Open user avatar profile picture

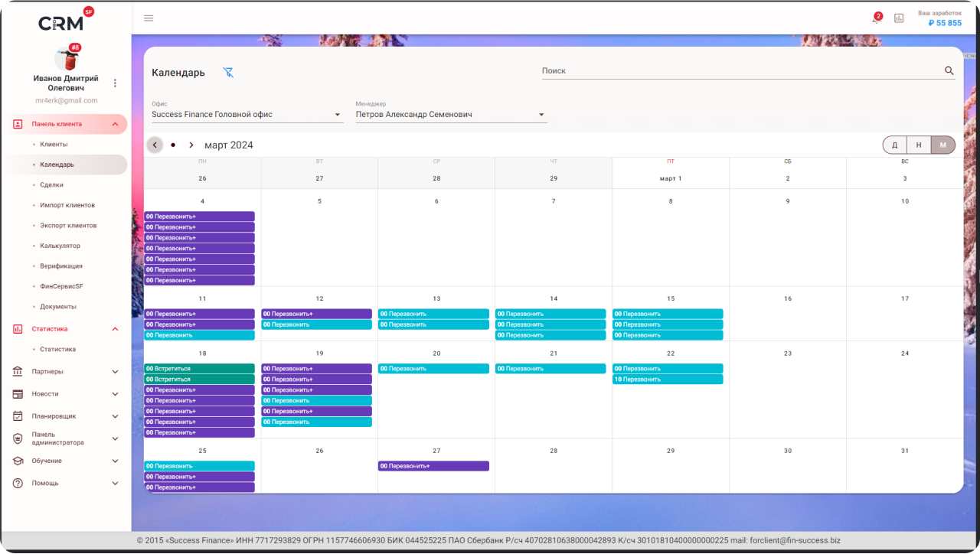pos(66,58)
